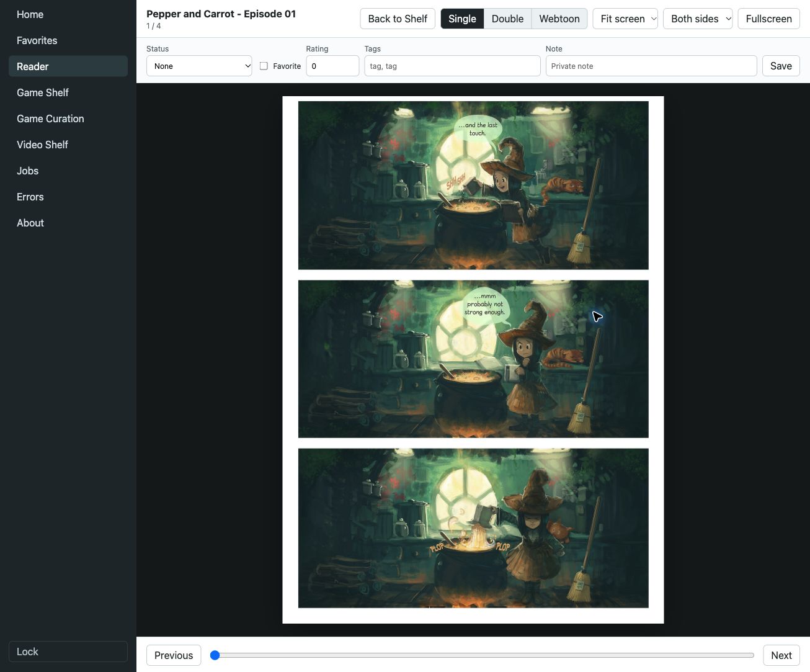Open the Fit screen dropdown
The height and width of the screenshot is (672, 810).
tap(626, 19)
